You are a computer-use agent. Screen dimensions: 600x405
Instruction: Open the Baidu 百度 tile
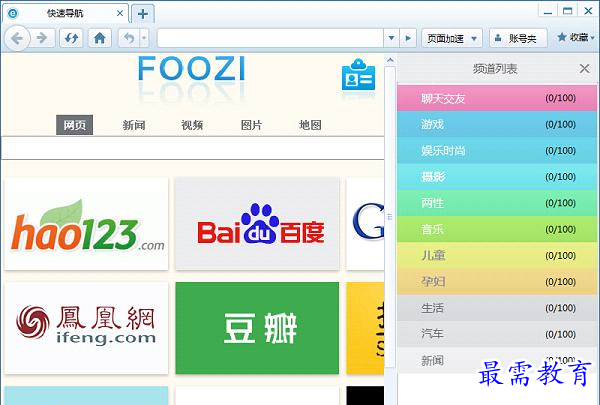[257, 224]
